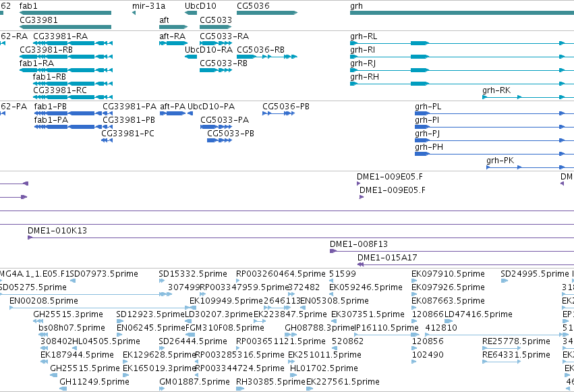
Task: Click the aft gene label
Action: coord(164,20)
